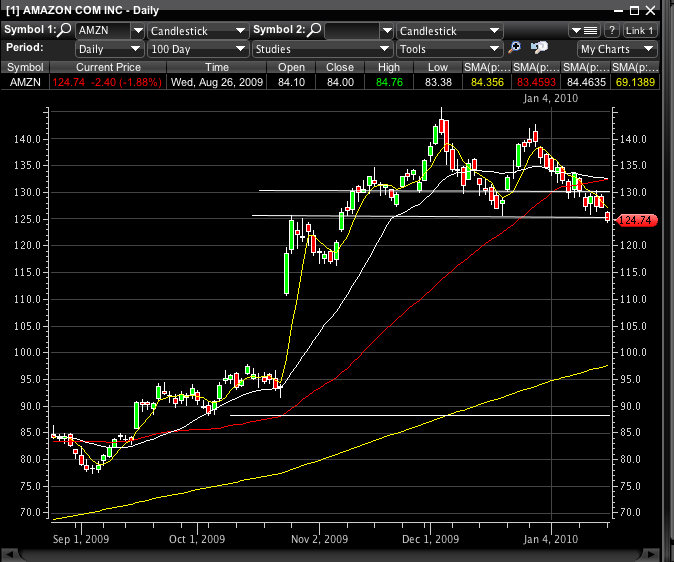Open the Tools menu
This screenshot has width=674, height=562.
coord(448,48)
